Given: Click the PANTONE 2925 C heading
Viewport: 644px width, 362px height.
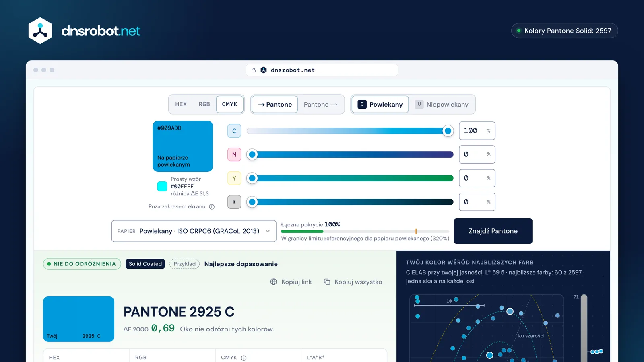Looking at the screenshot, I should point(179,312).
